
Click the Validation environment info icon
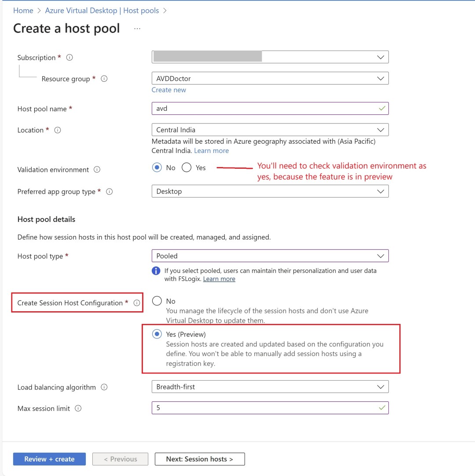[97, 169]
